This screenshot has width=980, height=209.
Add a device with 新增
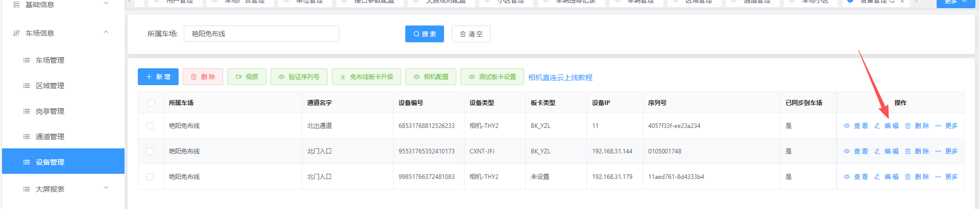(x=158, y=76)
